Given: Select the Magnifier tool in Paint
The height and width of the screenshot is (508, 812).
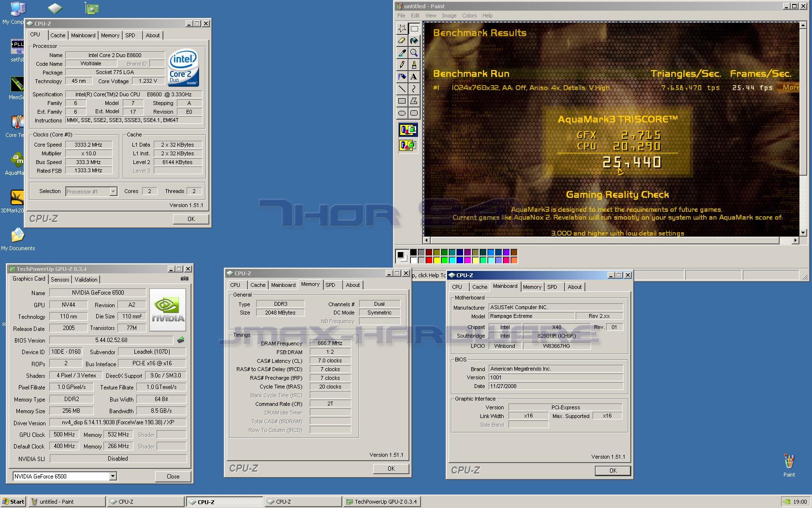Looking at the screenshot, I should pyautogui.click(x=414, y=53).
